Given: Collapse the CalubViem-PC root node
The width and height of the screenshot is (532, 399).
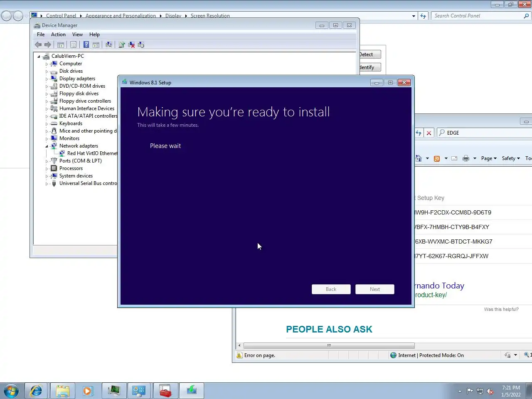Looking at the screenshot, I should (x=39, y=57).
